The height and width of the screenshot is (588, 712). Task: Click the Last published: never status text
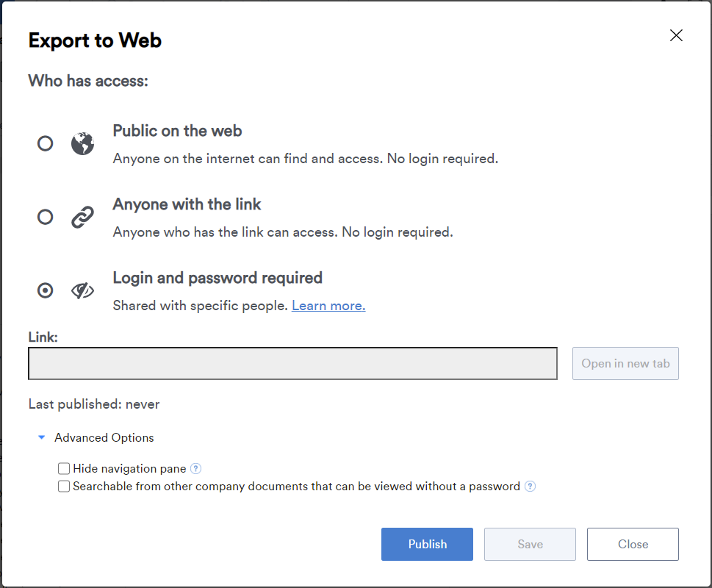(x=95, y=404)
